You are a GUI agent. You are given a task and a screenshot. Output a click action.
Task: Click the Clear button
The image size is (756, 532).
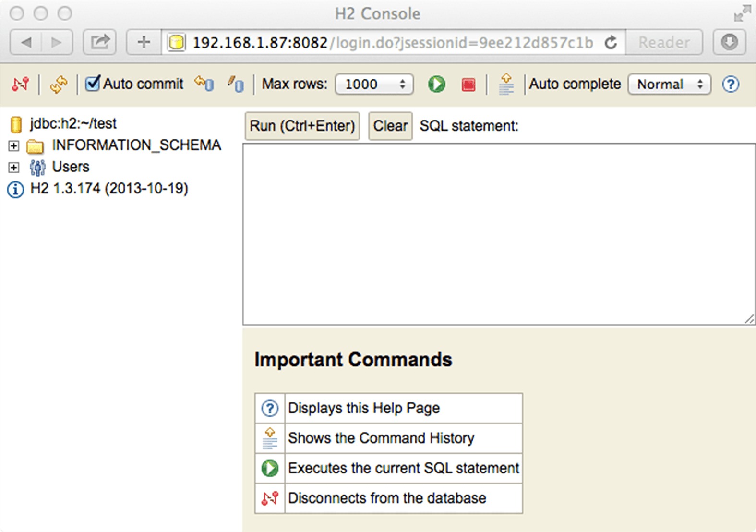(x=390, y=126)
